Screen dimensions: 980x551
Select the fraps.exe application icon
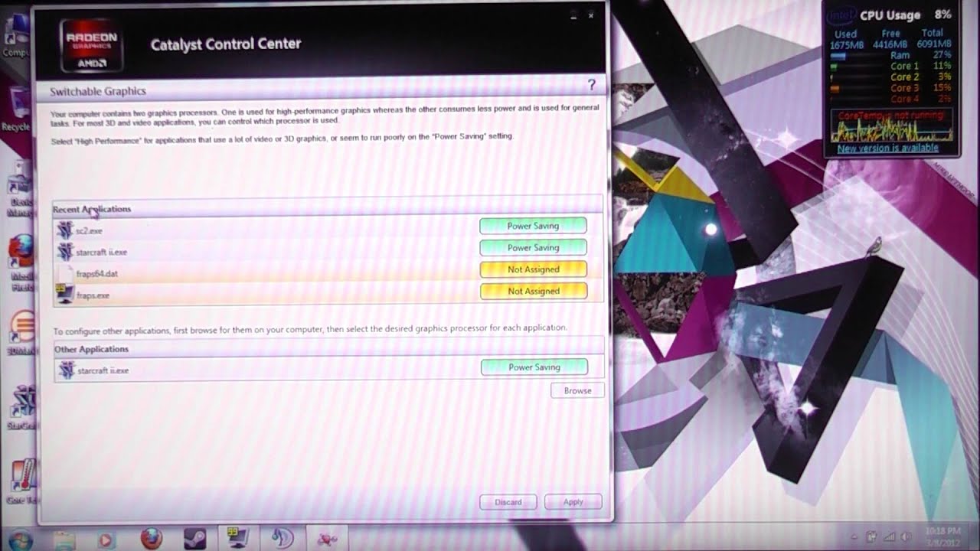pos(65,294)
